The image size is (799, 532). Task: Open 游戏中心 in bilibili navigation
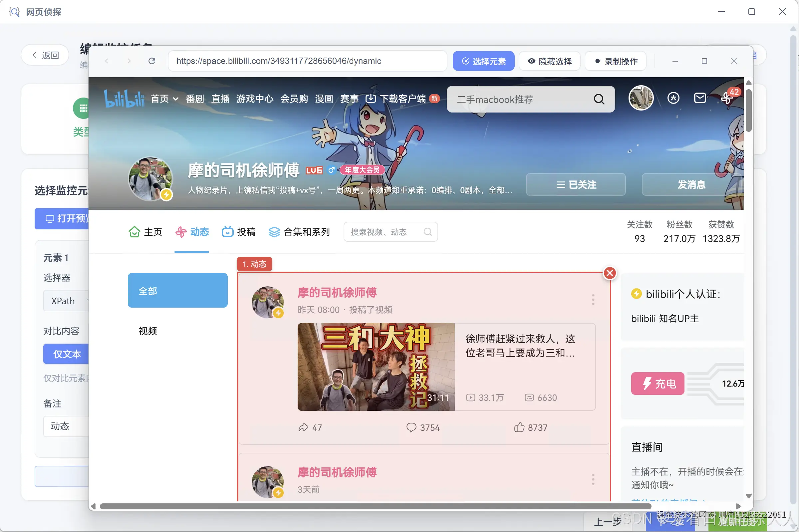[x=255, y=99]
